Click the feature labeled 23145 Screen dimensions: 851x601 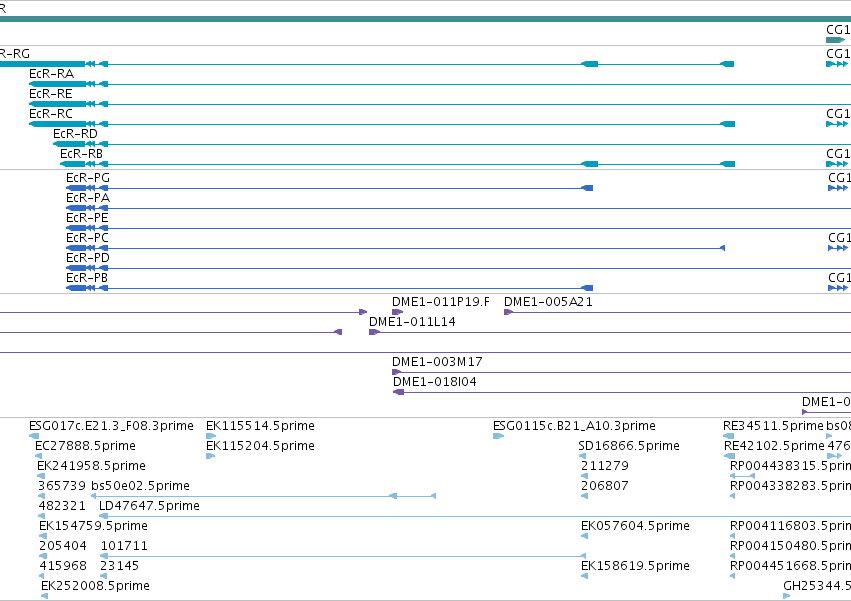pos(120,566)
